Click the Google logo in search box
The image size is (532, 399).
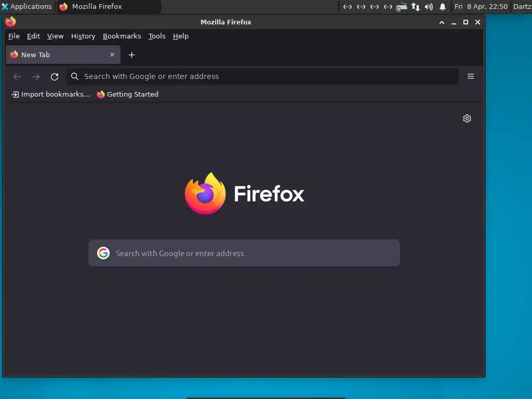coord(103,253)
